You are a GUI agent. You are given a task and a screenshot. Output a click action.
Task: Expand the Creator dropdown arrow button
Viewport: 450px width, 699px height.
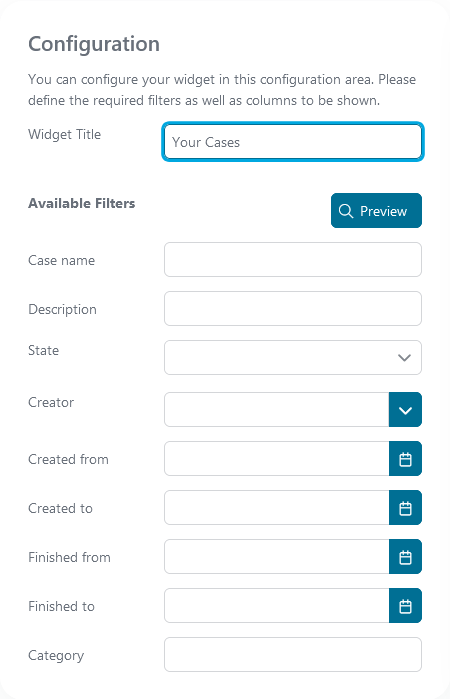click(x=405, y=410)
